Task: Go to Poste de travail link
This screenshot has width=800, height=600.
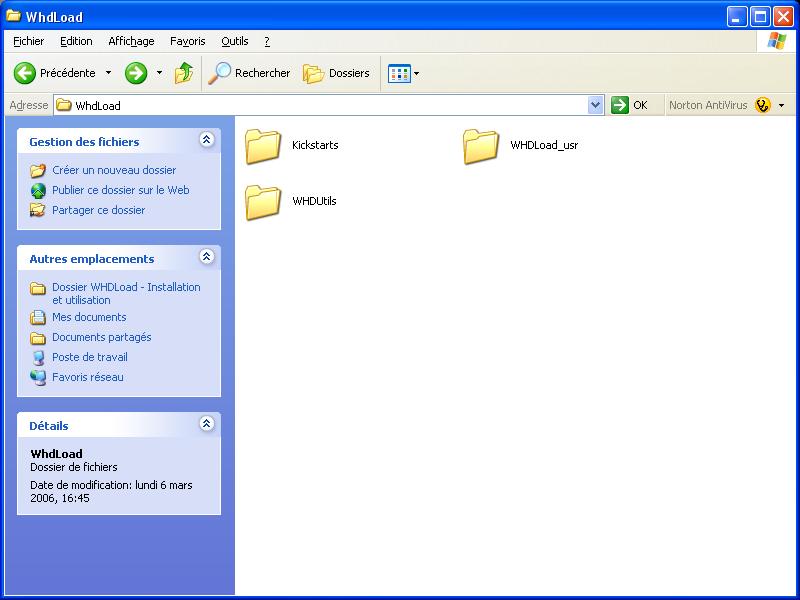Action: click(90, 357)
